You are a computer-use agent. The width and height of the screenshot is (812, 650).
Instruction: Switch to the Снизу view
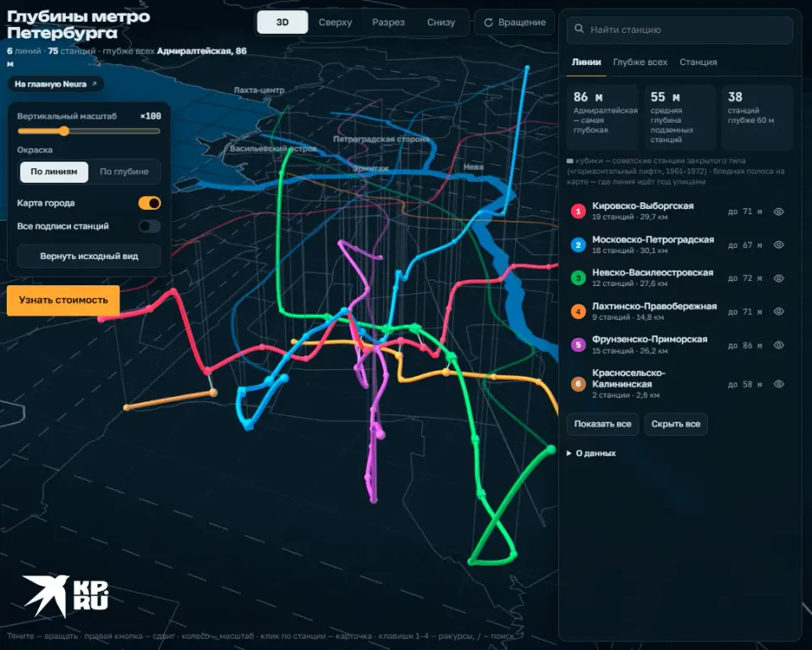tap(442, 22)
